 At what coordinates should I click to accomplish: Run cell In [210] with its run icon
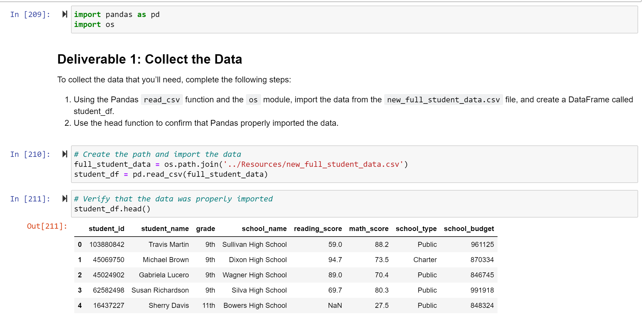[65, 154]
